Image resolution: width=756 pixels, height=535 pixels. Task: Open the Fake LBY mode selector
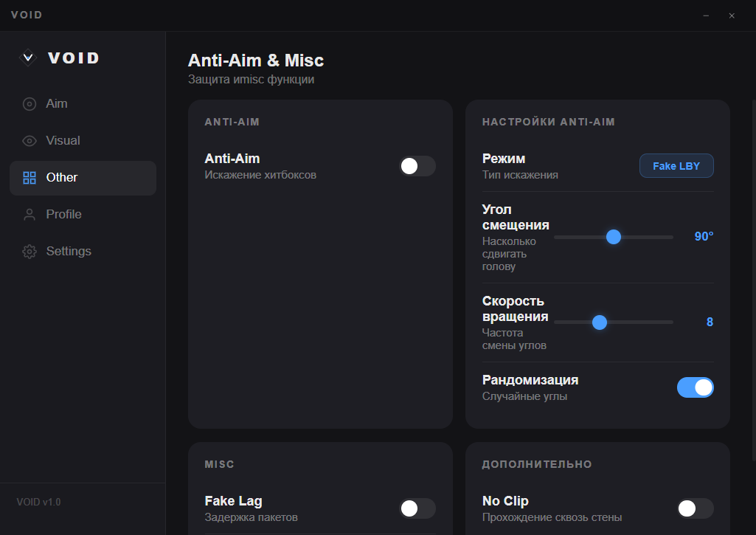click(676, 166)
